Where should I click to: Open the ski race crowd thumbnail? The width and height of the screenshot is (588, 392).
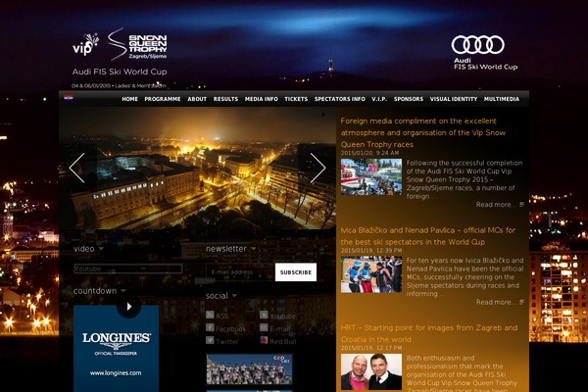coord(371,176)
